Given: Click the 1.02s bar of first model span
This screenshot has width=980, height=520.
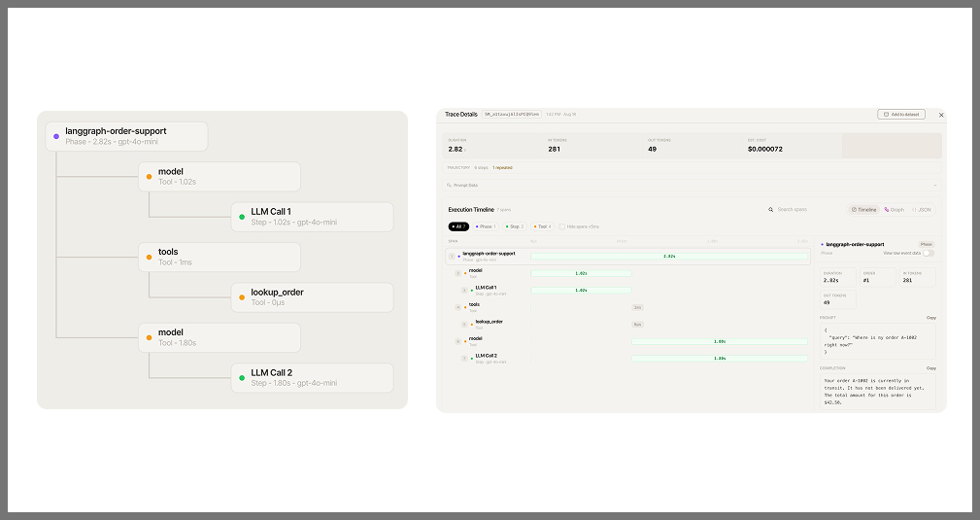Looking at the screenshot, I should [x=581, y=273].
